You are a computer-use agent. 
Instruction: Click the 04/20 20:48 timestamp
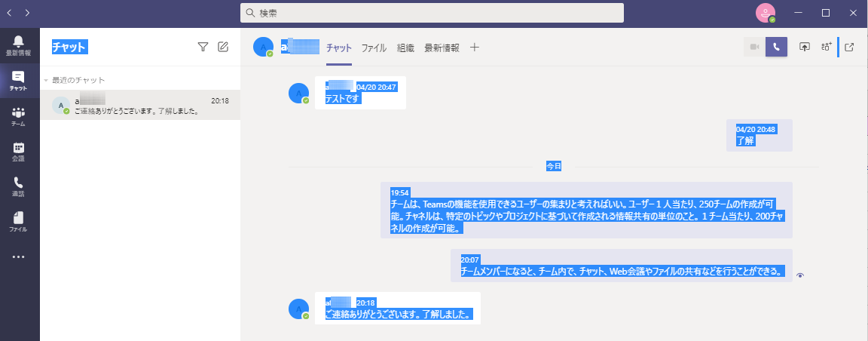click(756, 129)
